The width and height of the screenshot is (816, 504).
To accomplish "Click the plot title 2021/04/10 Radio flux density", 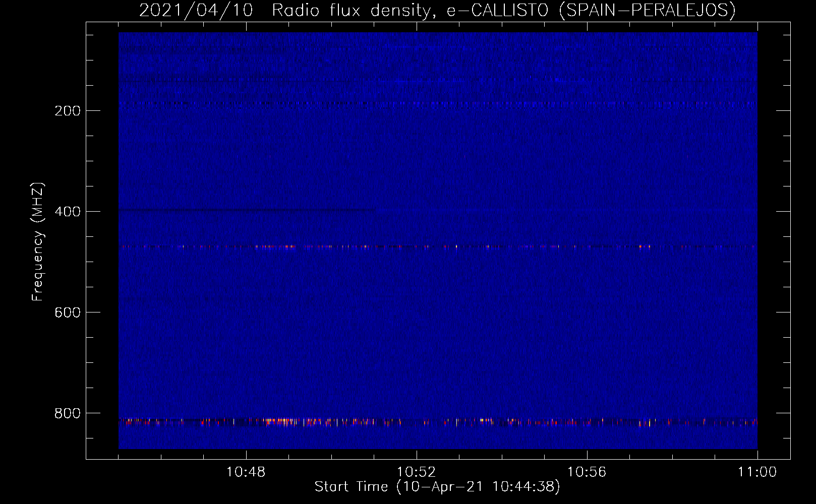I will tap(437, 10).
